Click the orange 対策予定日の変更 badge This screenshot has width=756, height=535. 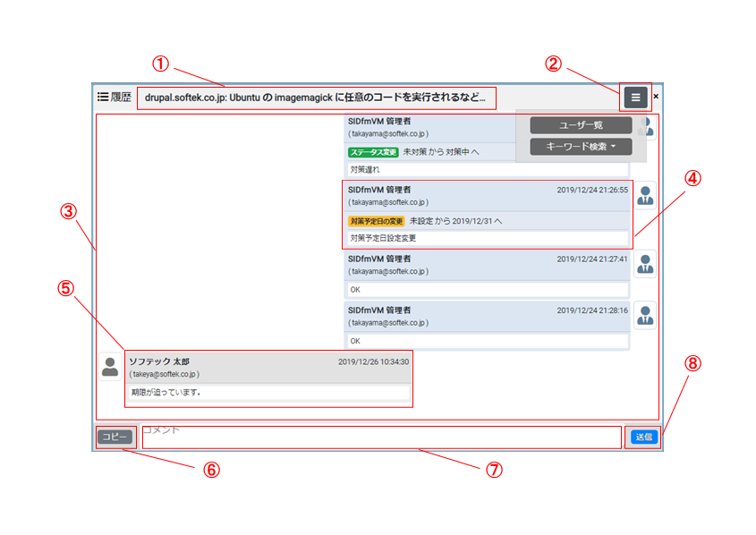tap(377, 221)
